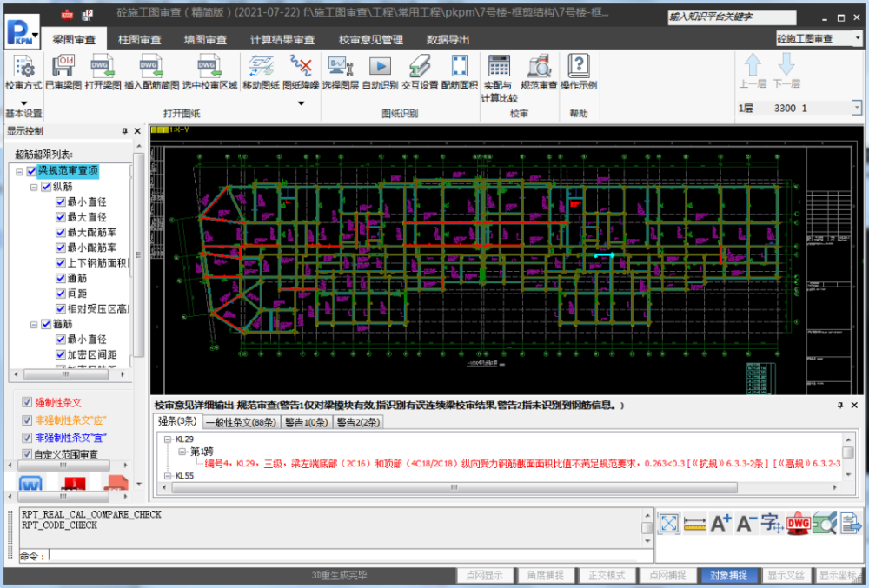The width and height of the screenshot is (869, 588).
Task: Click the 字 text move icon
Action: click(x=772, y=523)
